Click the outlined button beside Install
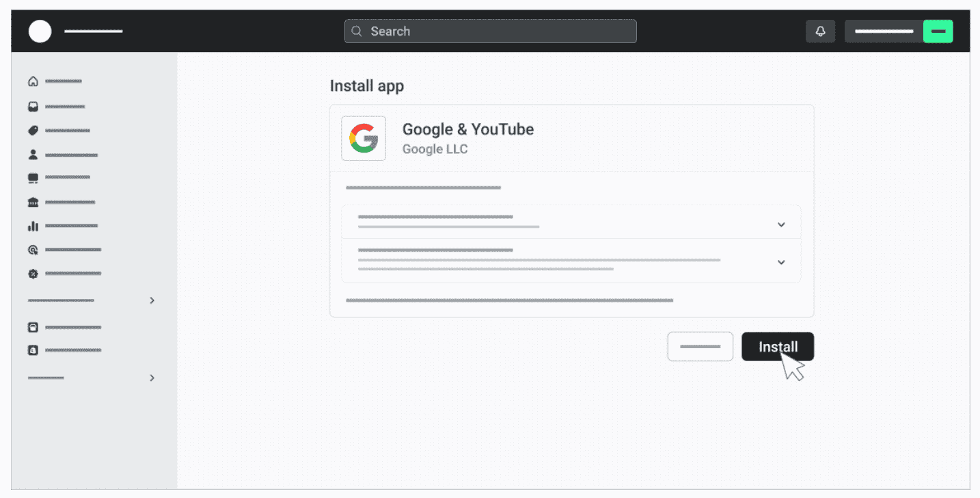Viewport: 980px width, 498px height. pos(700,347)
